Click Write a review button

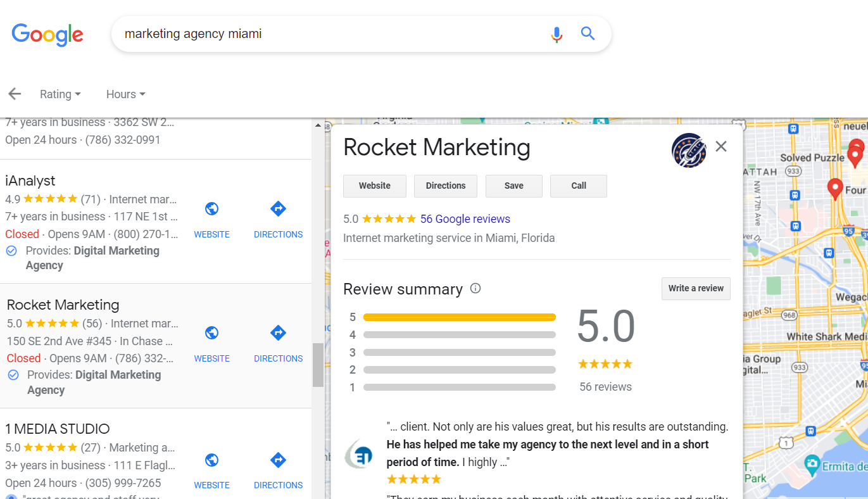[696, 288]
